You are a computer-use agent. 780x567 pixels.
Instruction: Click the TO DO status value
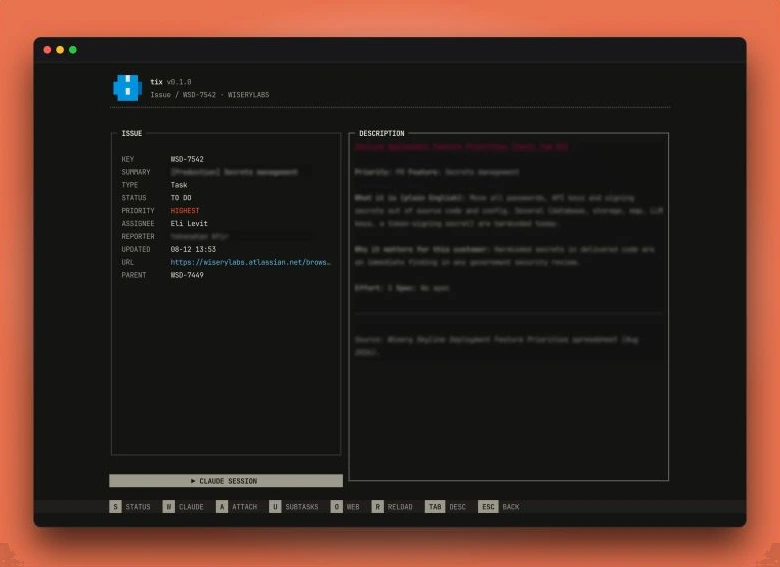point(181,198)
